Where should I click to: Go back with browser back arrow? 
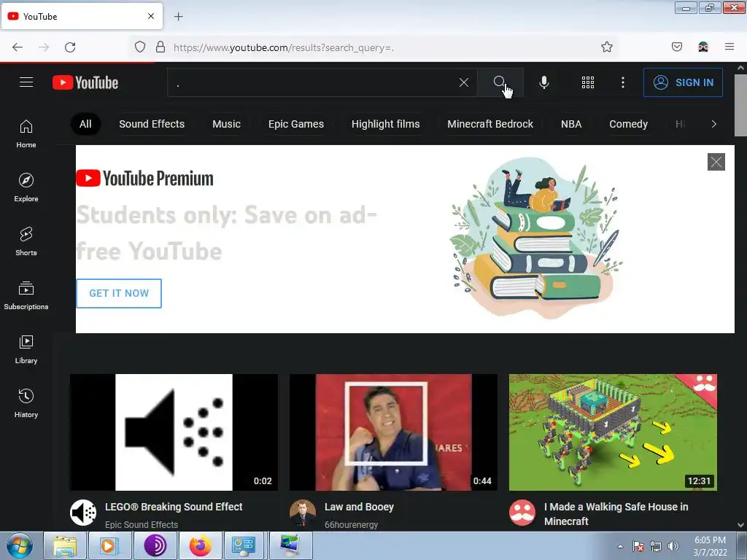click(18, 47)
